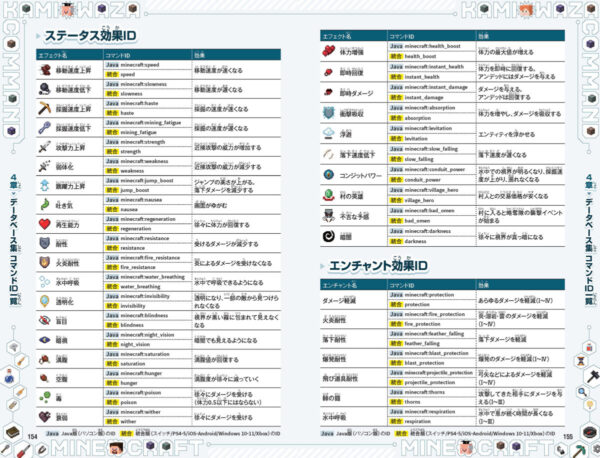Select the darkness swirl icon (暗闇)

[x=330, y=237]
